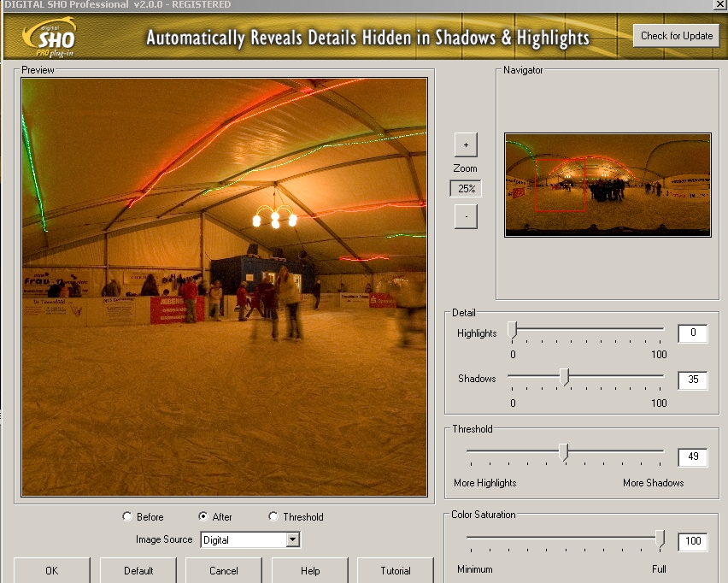
Task: Select the Threshold preview radio button
Action: click(273, 517)
